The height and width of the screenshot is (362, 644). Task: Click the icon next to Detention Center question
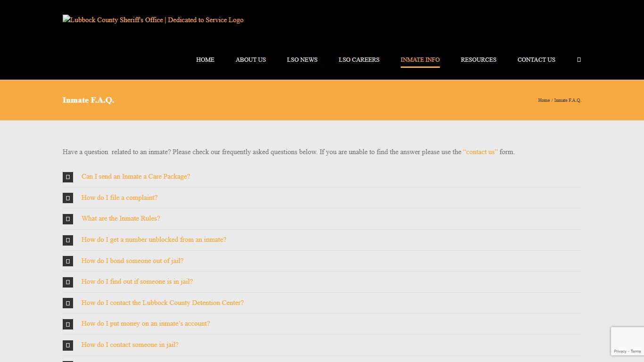click(x=68, y=303)
